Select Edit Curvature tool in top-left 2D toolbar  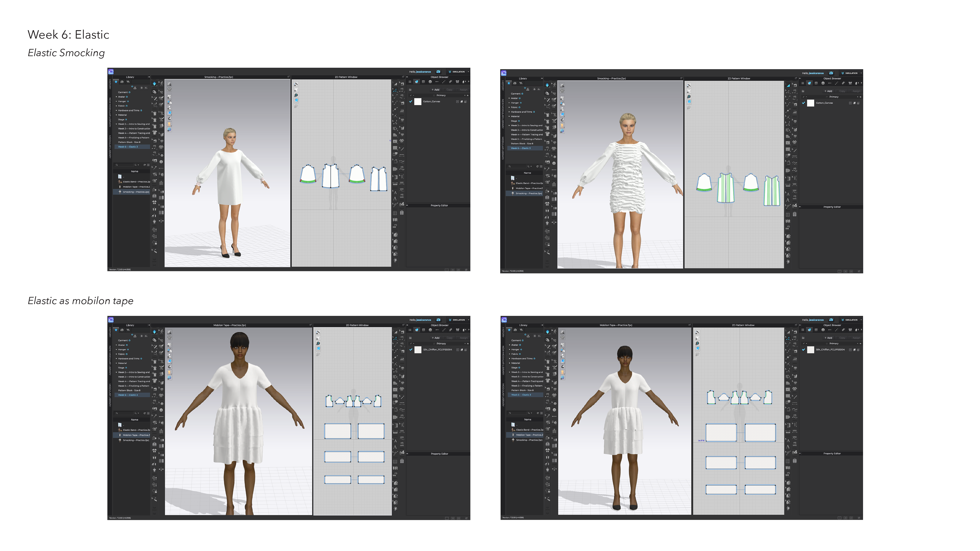point(395,96)
